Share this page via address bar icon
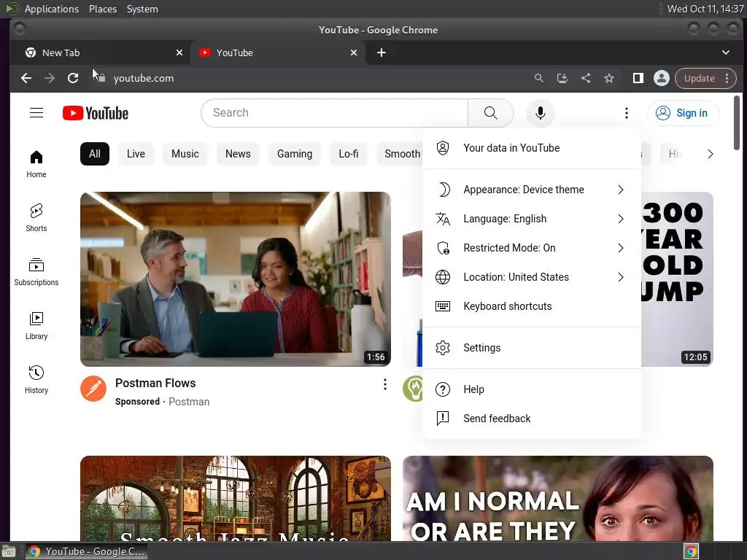The width and height of the screenshot is (747, 560). tap(586, 78)
